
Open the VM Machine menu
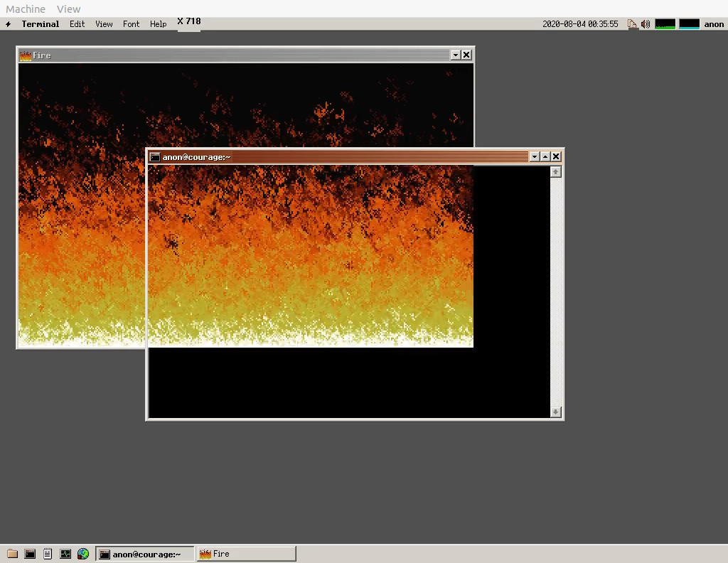pyautogui.click(x=26, y=9)
